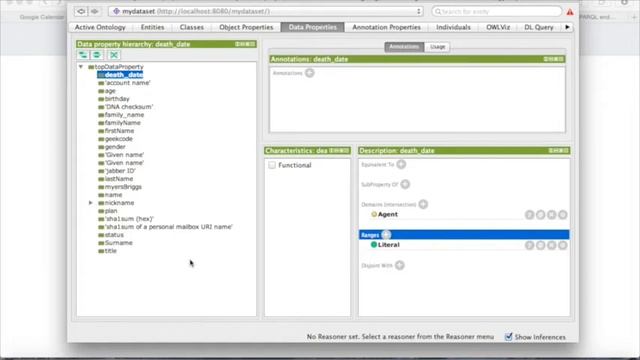Explain inference for the Literal row
The height and width of the screenshot is (360, 640).
[529, 245]
